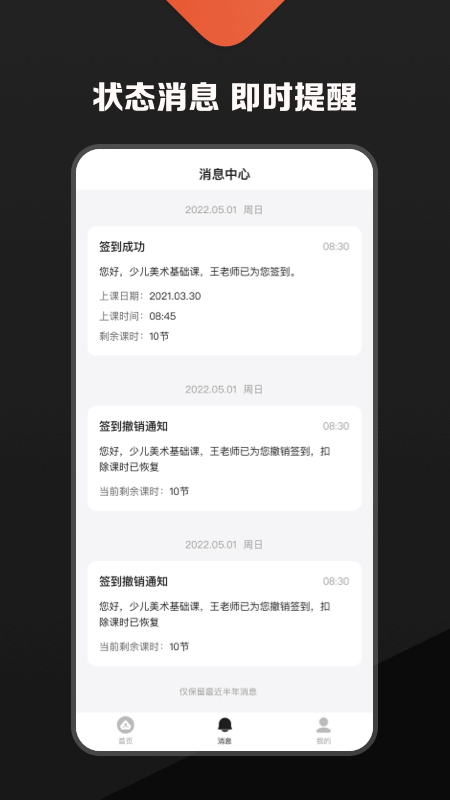Click 您好，少儿美术基础课 text in last card

point(152,606)
